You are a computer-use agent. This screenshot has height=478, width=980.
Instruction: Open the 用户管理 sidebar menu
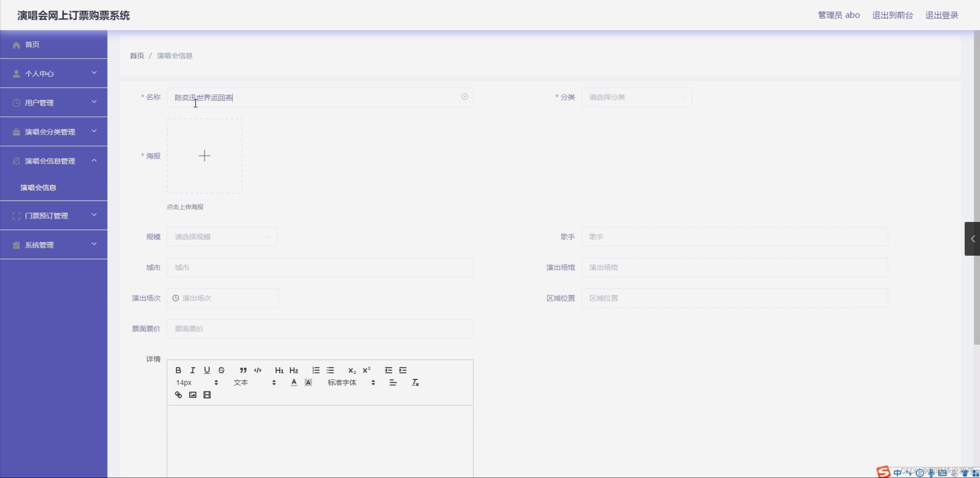pyautogui.click(x=54, y=102)
